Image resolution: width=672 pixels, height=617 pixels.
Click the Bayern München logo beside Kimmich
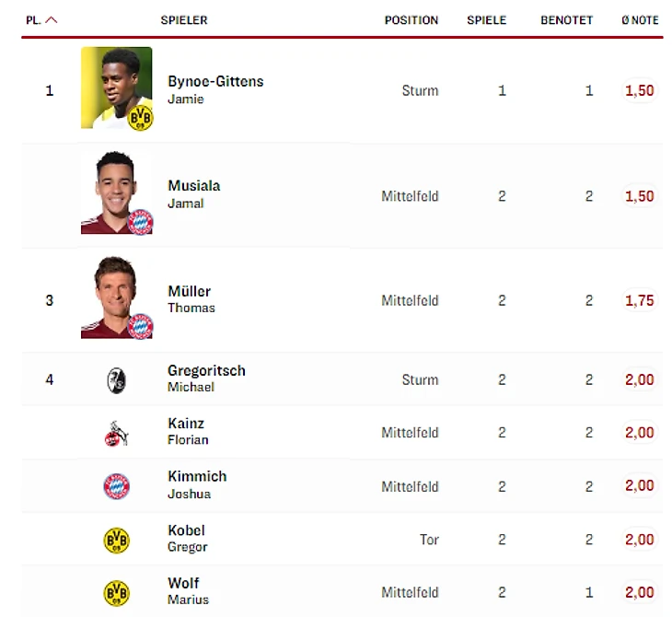[116, 486]
